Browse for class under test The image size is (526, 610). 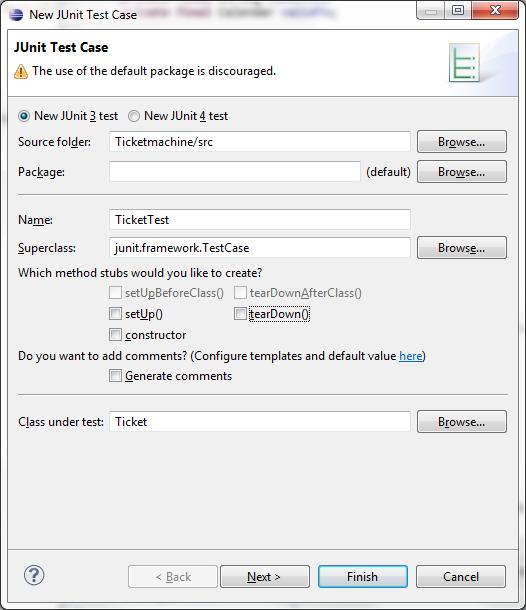(x=462, y=421)
